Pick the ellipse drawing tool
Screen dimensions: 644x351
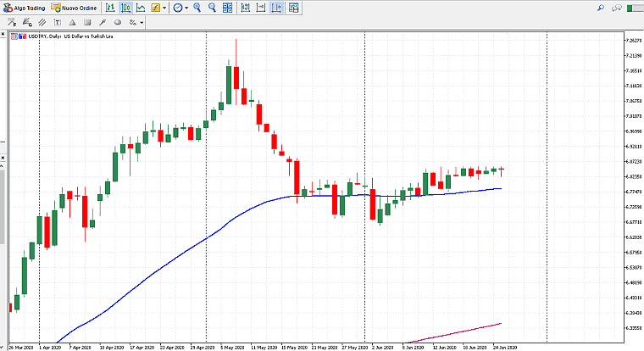[118, 22]
